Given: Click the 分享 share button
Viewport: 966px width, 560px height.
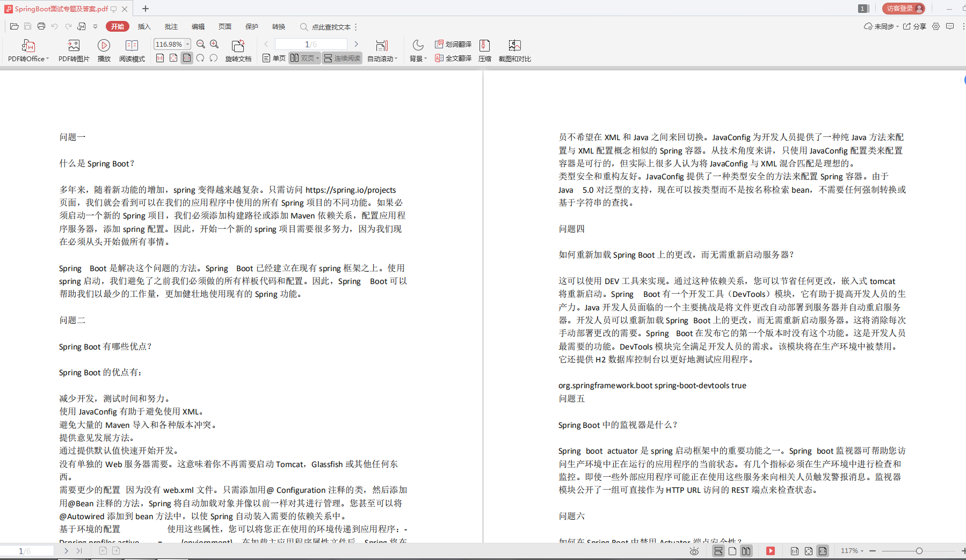Looking at the screenshot, I should [x=914, y=26].
